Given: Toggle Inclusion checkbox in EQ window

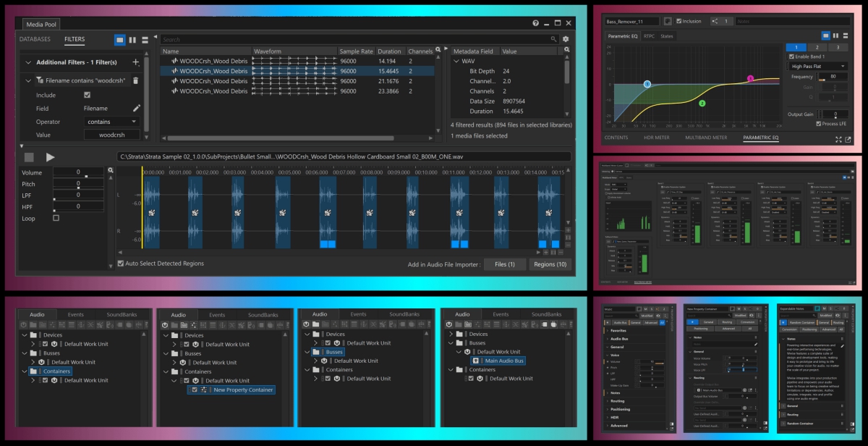Looking at the screenshot, I should tap(678, 21).
